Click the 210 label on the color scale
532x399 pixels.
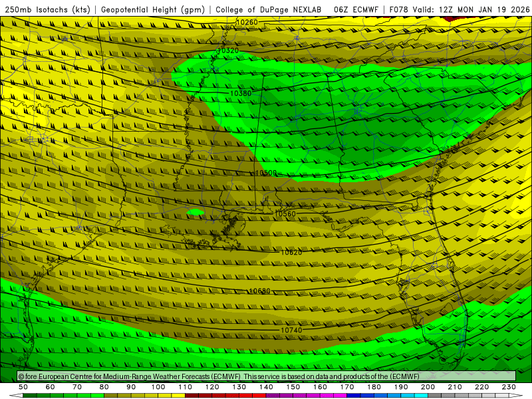pyautogui.click(x=455, y=387)
